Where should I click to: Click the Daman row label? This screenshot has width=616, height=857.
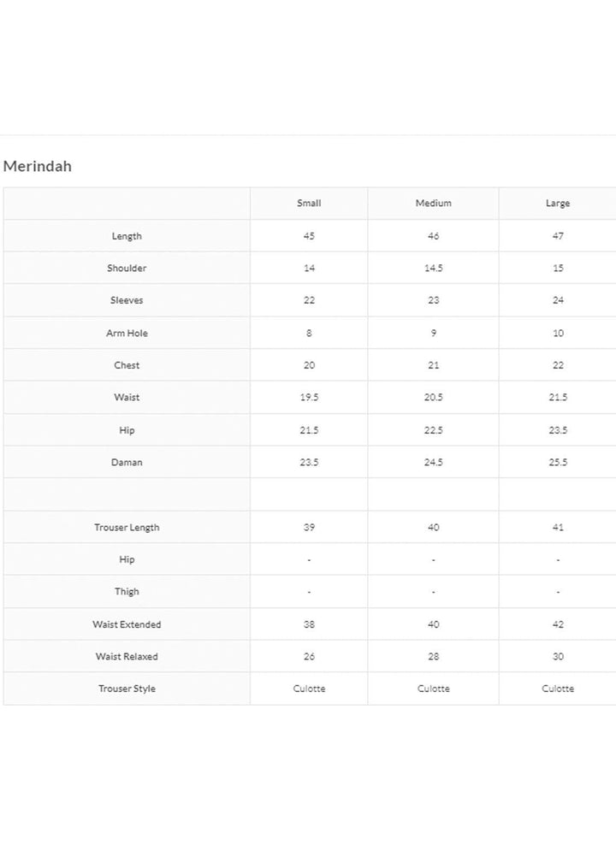pyautogui.click(x=127, y=463)
